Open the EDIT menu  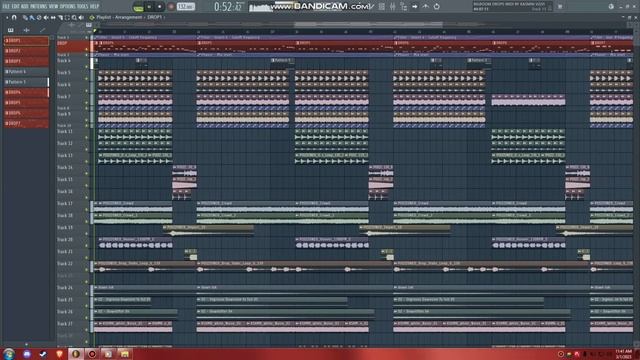[x=16, y=7]
